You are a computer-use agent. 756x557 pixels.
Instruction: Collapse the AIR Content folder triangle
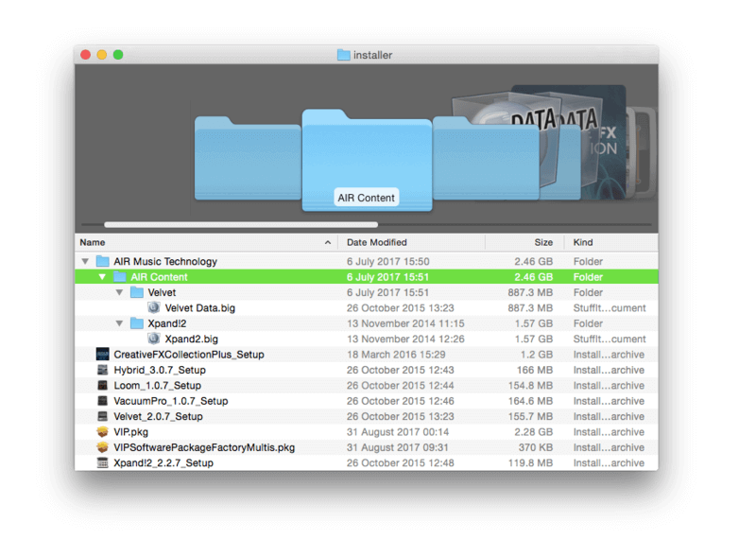coord(102,276)
